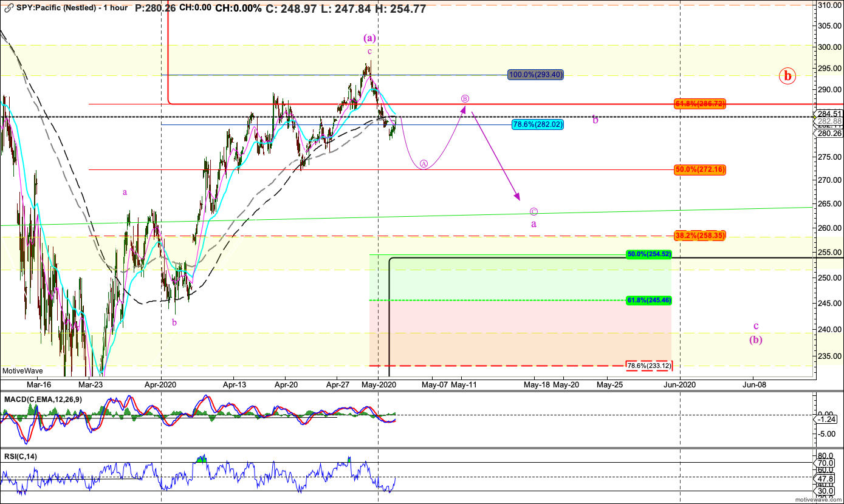Click the c label above (b)

coord(756,326)
